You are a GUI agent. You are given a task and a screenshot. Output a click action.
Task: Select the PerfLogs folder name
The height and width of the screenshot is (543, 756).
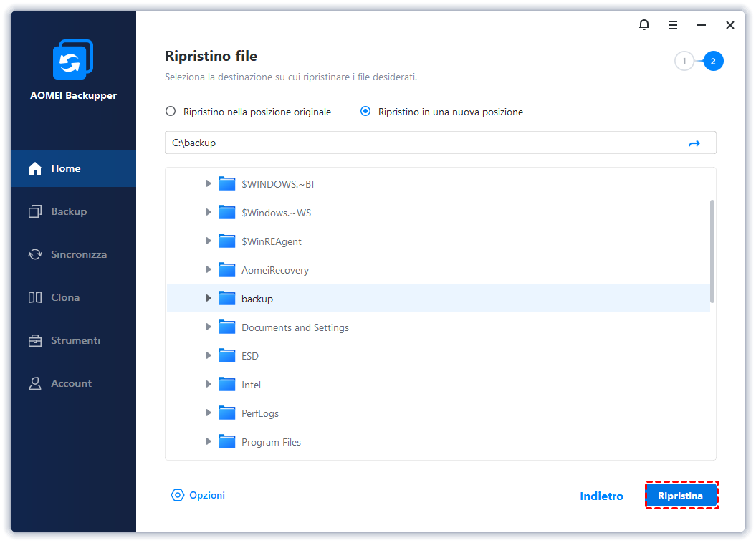(260, 413)
